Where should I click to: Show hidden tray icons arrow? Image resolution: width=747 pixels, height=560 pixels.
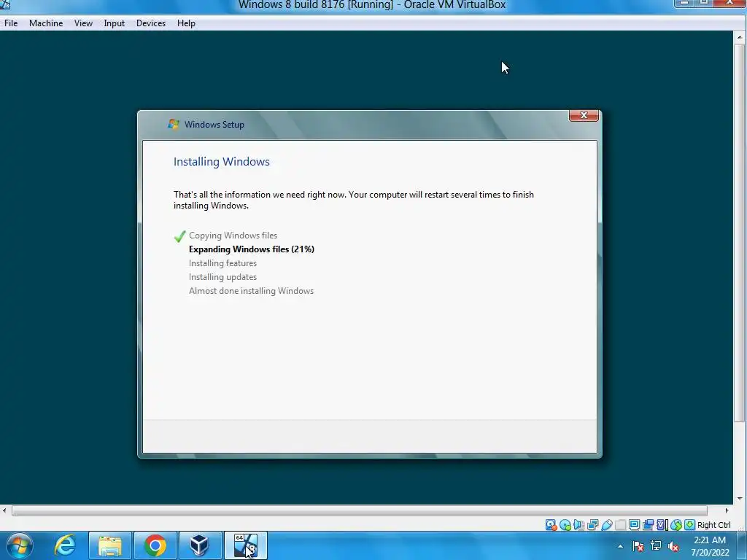[620, 546]
